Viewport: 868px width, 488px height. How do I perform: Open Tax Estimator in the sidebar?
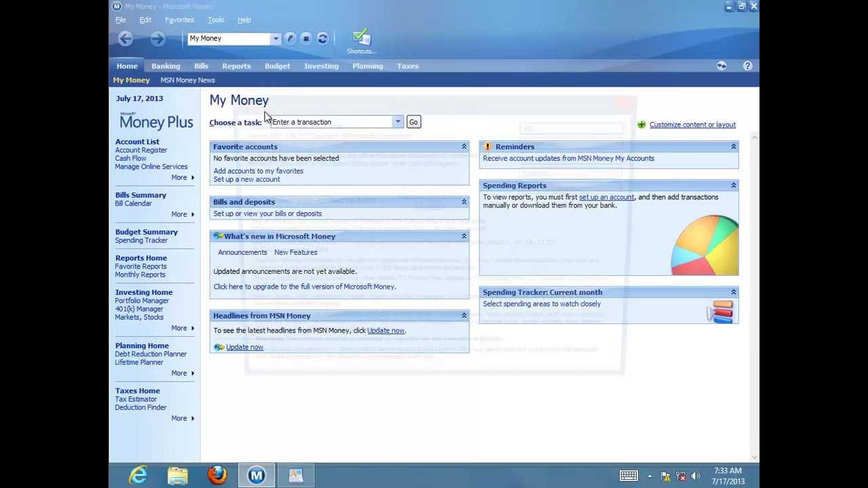(x=136, y=399)
